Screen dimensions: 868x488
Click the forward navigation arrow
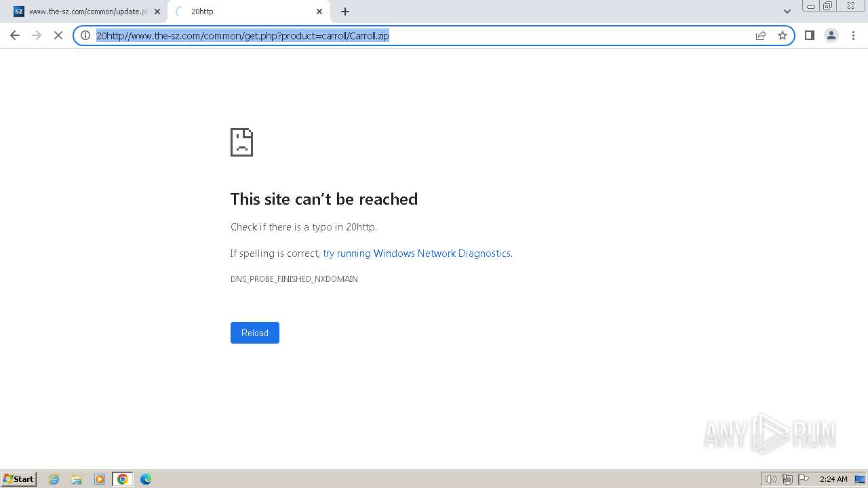pyautogui.click(x=37, y=35)
